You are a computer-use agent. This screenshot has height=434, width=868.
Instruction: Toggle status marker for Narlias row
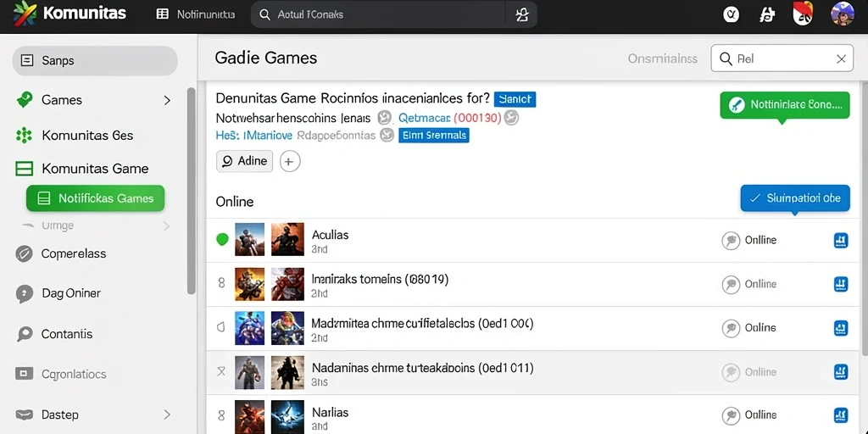tap(221, 415)
